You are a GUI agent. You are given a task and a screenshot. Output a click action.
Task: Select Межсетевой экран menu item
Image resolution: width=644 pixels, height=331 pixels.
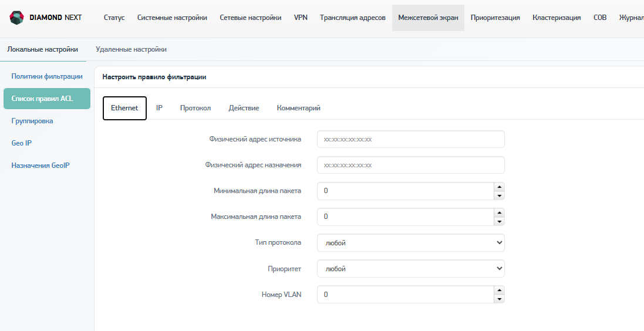[428, 18]
